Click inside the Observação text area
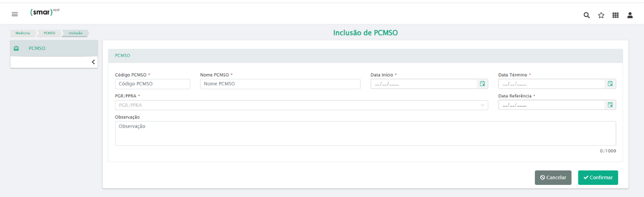Viewport: 644px width, 197px height. (365, 133)
